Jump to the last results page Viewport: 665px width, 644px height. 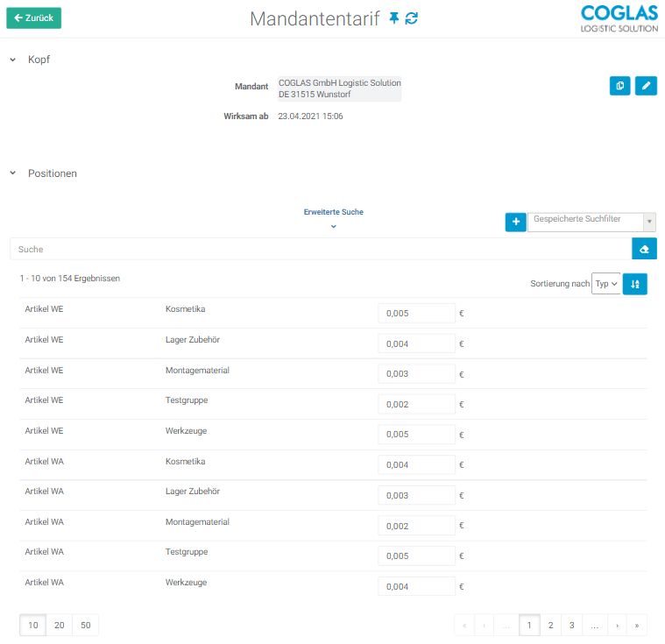point(636,625)
